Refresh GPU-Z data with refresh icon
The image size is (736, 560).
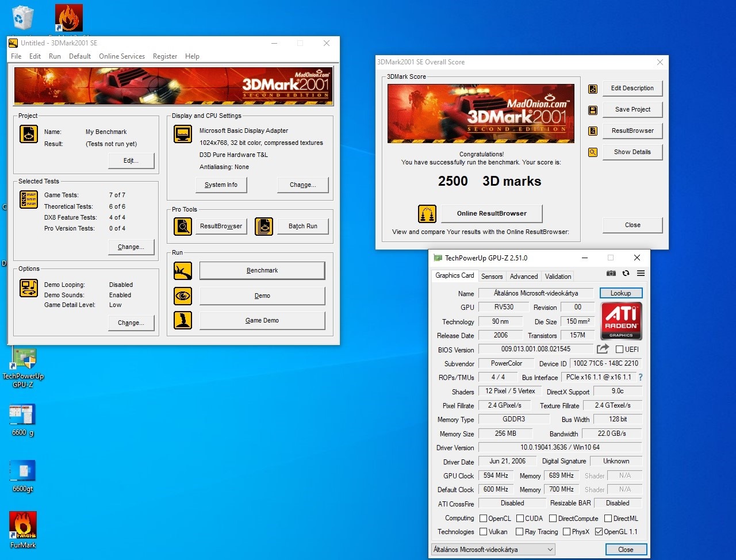626,274
